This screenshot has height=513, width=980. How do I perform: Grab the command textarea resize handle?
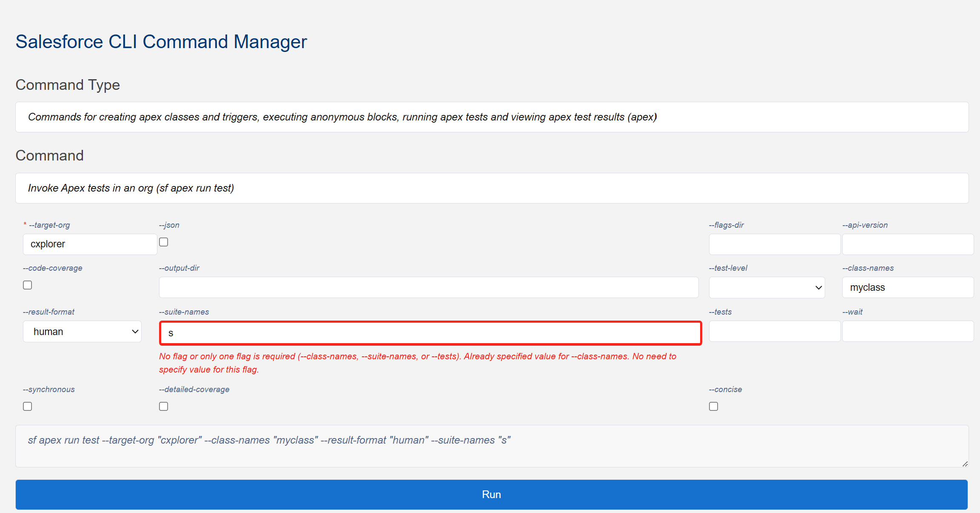click(x=965, y=464)
